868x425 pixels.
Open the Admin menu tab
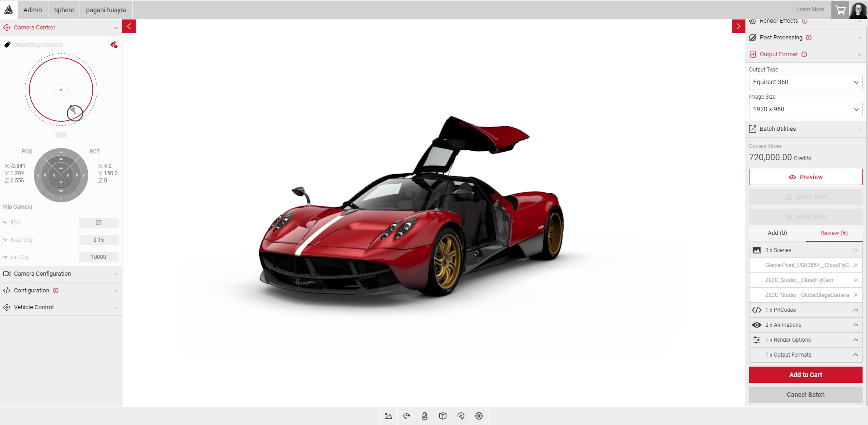coord(33,10)
